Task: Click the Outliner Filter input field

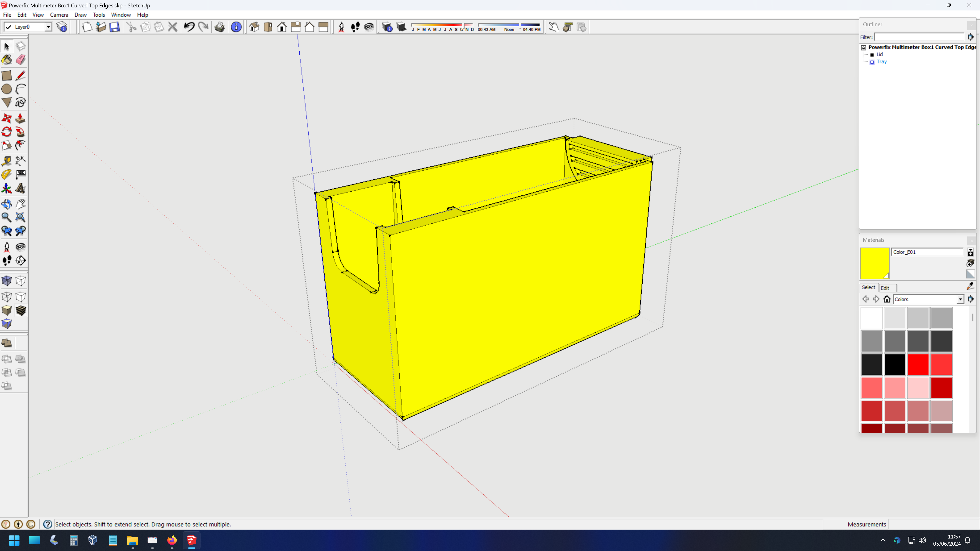Action: 919,37
